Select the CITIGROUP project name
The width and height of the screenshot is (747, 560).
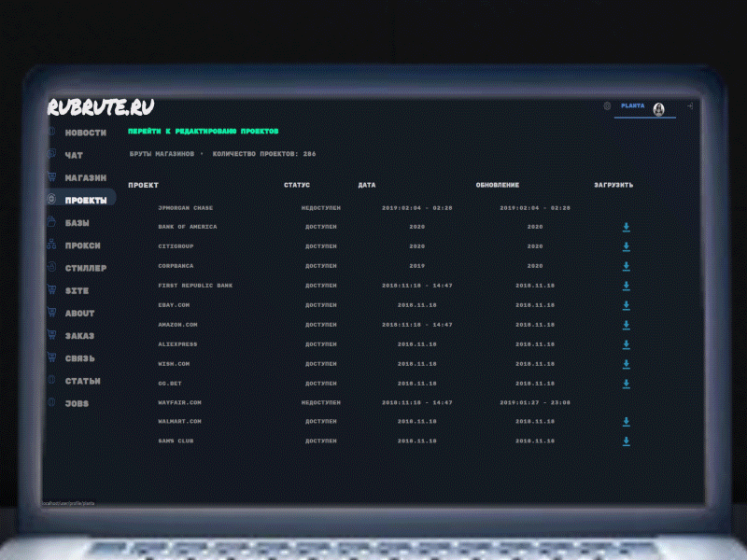pyautogui.click(x=176, y=246)
